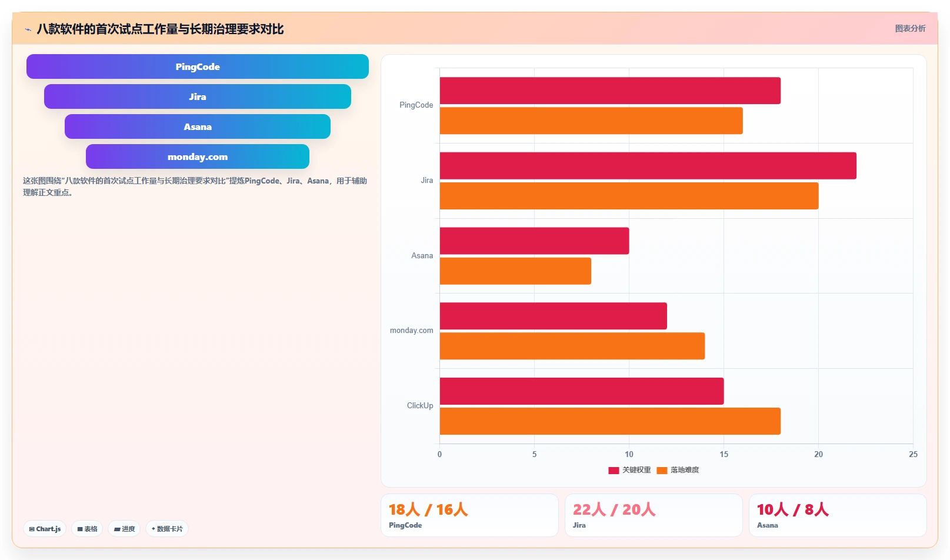Click the Asana y-axis label
This screenshot has width=950, height=560.
(x=422, y=256)
